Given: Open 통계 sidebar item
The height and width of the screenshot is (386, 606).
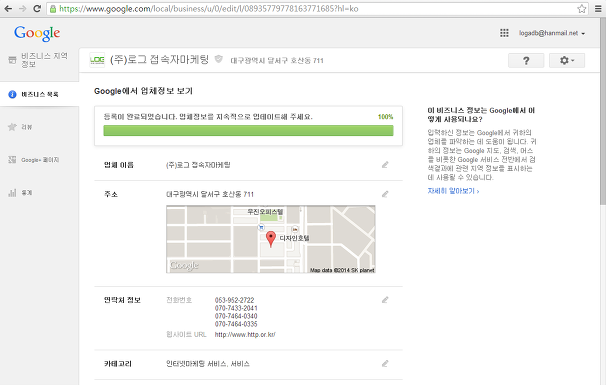Looking at the screenshot, I should (x=27, y=192).
